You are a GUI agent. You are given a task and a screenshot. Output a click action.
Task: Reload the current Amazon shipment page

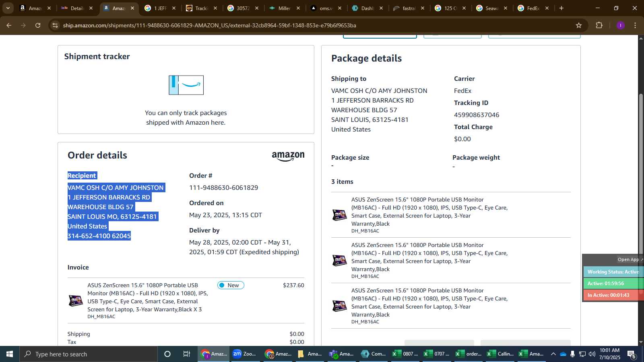[38, 25]
